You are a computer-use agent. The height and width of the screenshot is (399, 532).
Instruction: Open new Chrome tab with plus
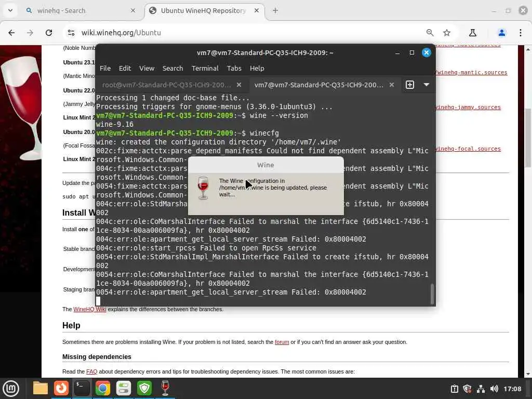275,10
